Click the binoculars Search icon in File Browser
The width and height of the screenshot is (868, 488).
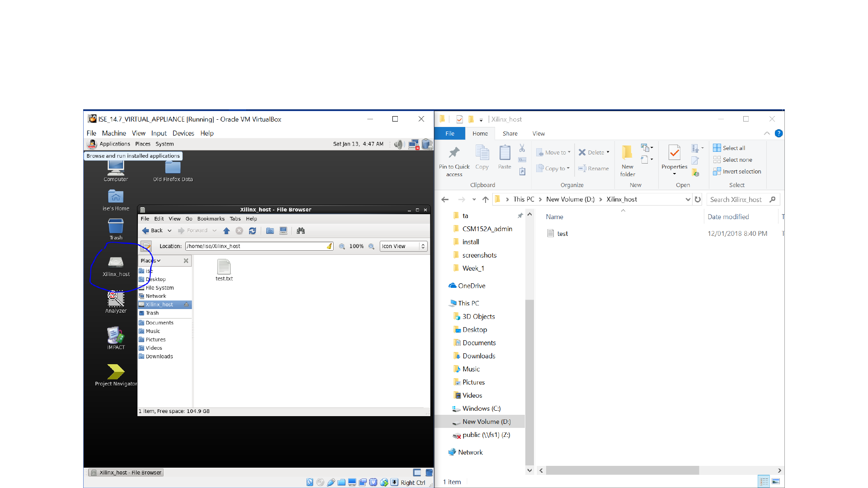point(301,231)
